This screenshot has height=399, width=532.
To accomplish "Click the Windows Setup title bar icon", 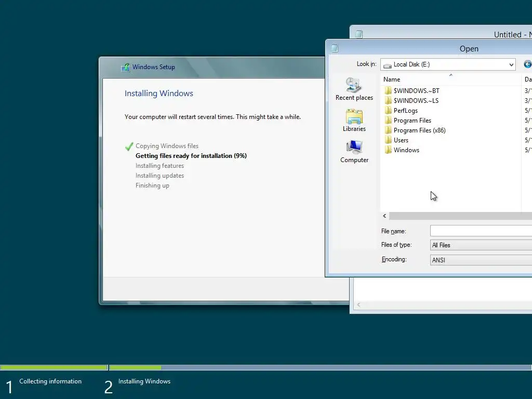I will click(126, 67).
